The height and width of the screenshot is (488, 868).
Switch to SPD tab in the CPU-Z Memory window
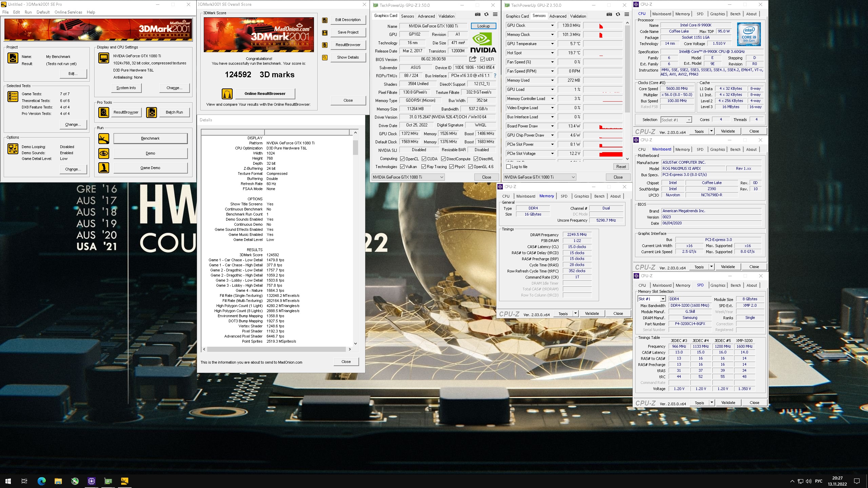(x=564, y=196)
